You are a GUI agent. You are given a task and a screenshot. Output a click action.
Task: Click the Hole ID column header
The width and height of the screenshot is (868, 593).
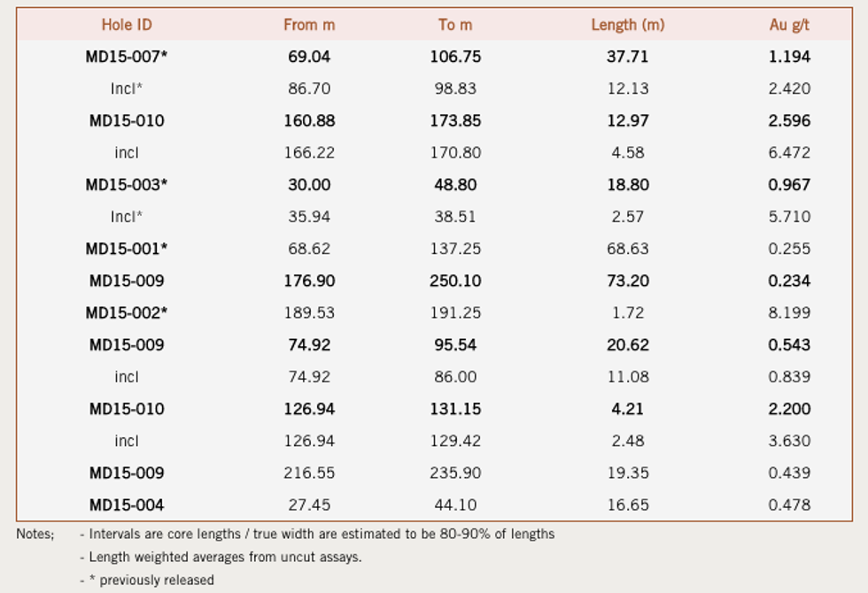coord(126,25)
